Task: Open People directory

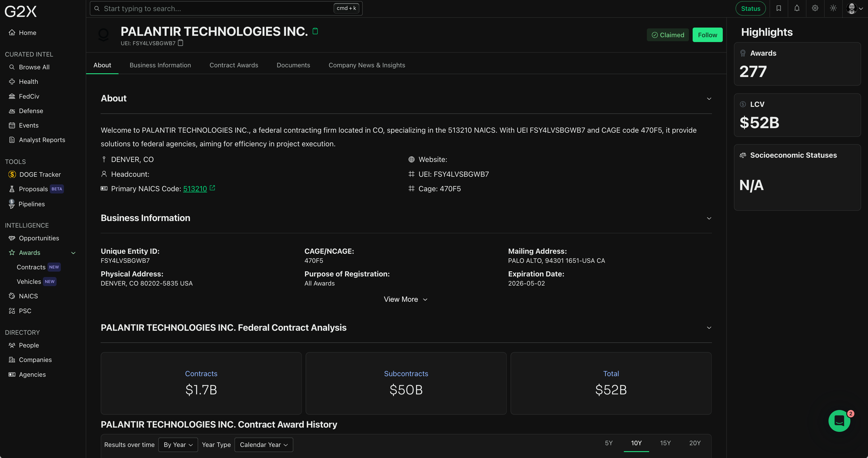Action: point(29,345)
